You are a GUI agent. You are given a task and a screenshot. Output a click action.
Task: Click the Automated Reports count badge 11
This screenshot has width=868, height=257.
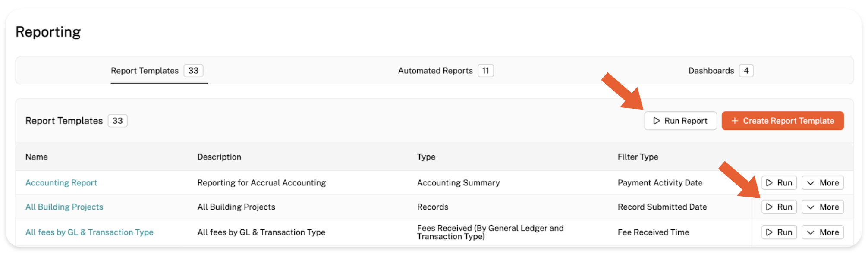click(485, 71)
